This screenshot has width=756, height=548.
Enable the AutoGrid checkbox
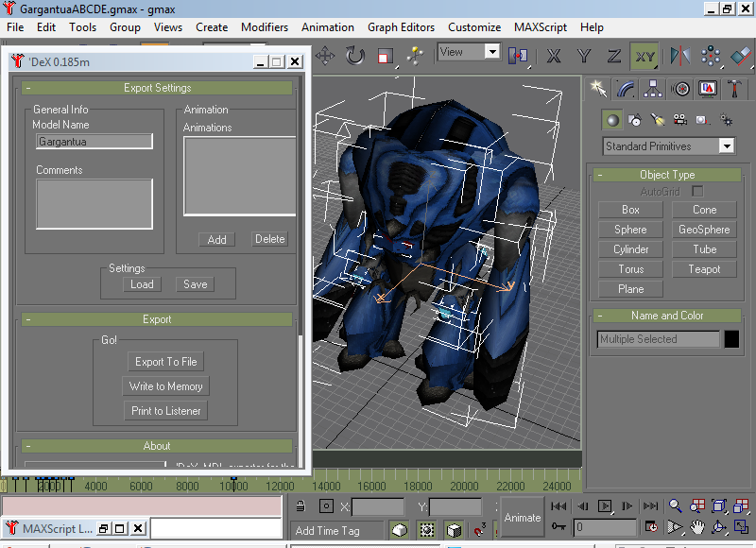pyautogui.click(x=697, y=192)
